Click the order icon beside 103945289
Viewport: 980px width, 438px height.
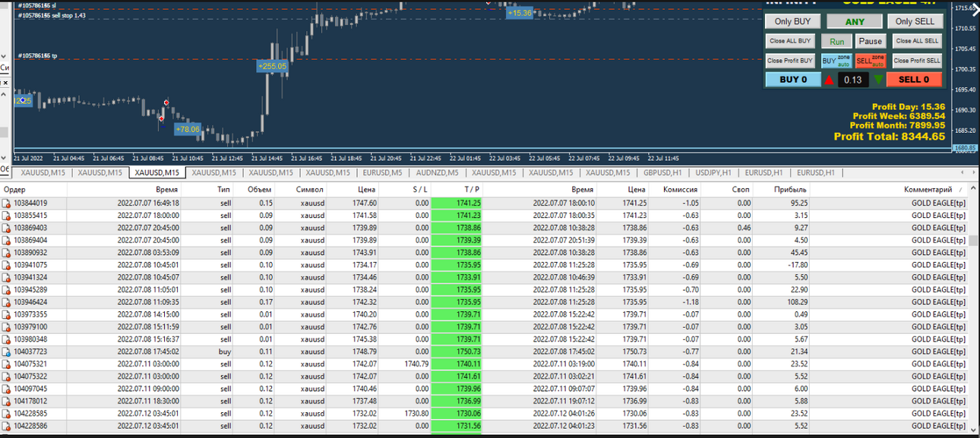7,290
